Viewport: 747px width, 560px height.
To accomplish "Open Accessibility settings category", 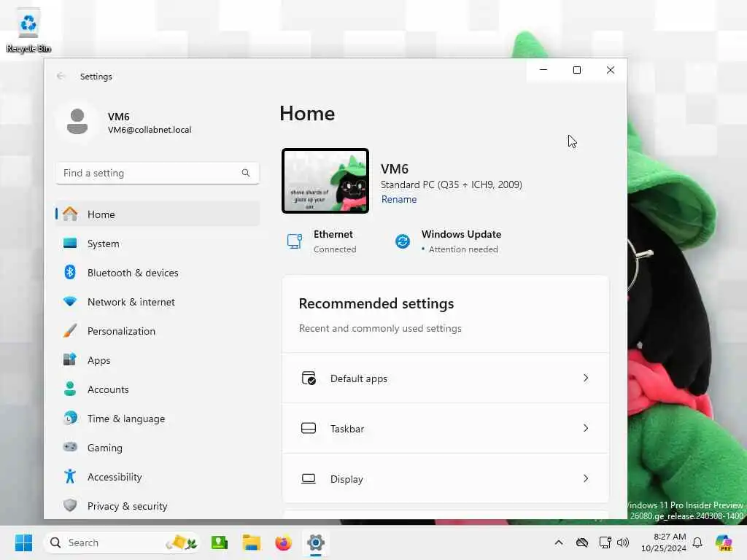I will (158, 477).
